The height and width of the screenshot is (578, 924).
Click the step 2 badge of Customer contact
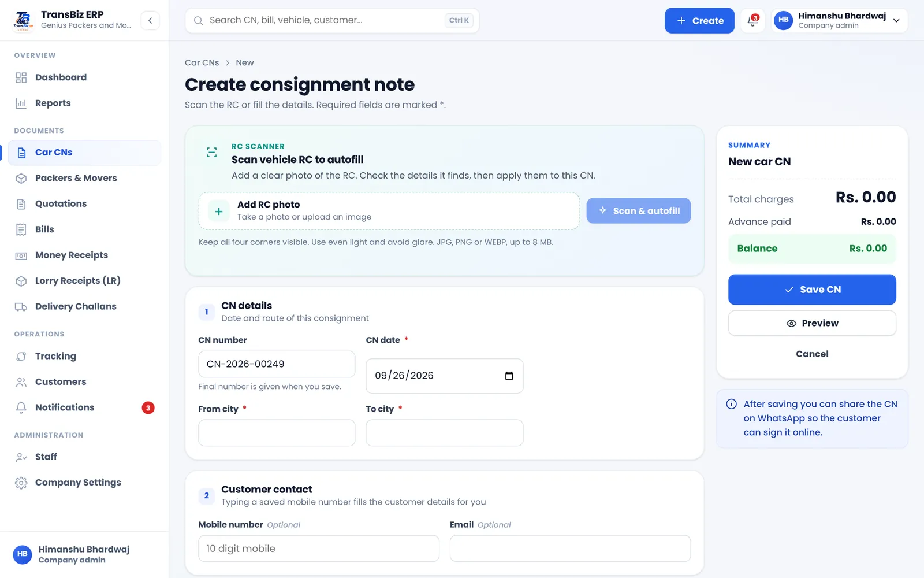[206, 496]
